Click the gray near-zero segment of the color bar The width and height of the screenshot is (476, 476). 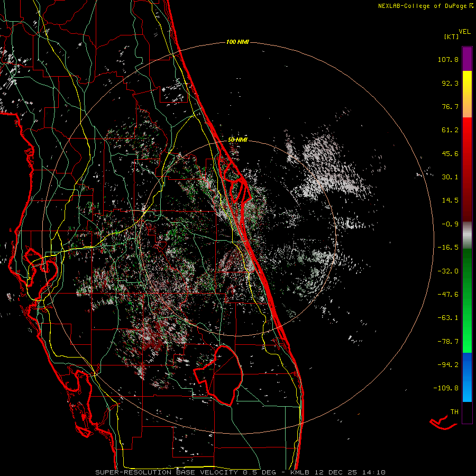467,235
